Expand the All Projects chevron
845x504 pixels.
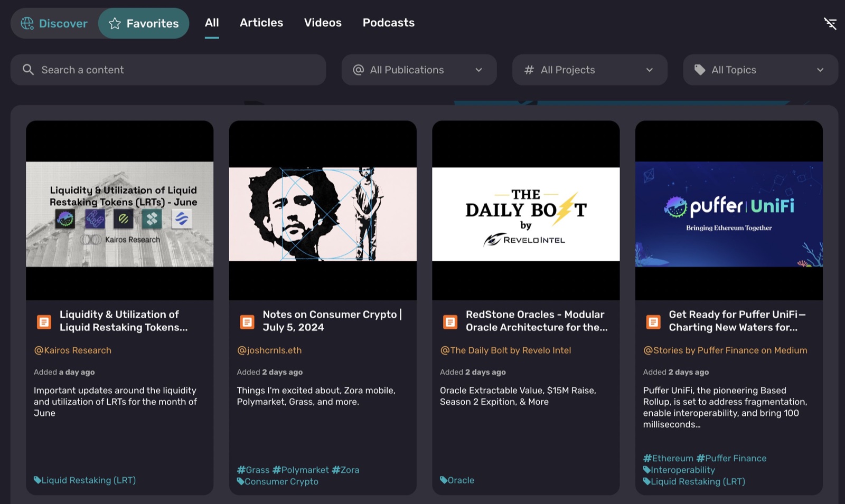(x=650, y=70)
